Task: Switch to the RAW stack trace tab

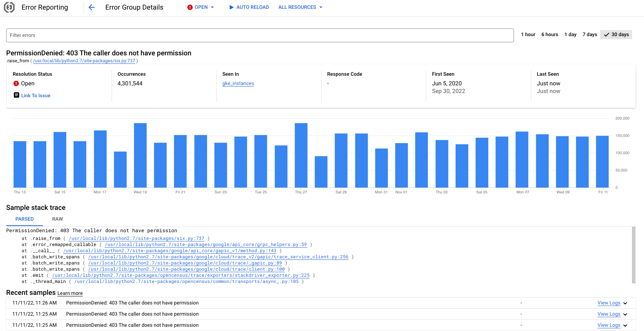Action: point(58,219)
